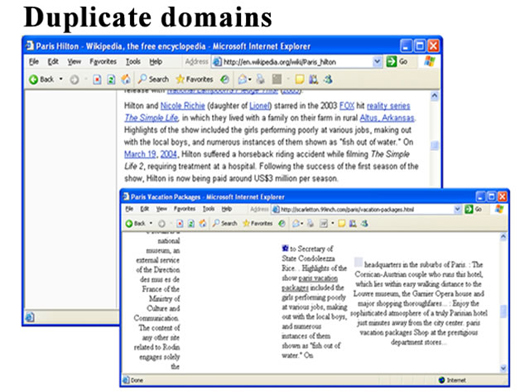
Task: Click Stop icon in Vacation Packages window
Action: [x=180, y=223]
